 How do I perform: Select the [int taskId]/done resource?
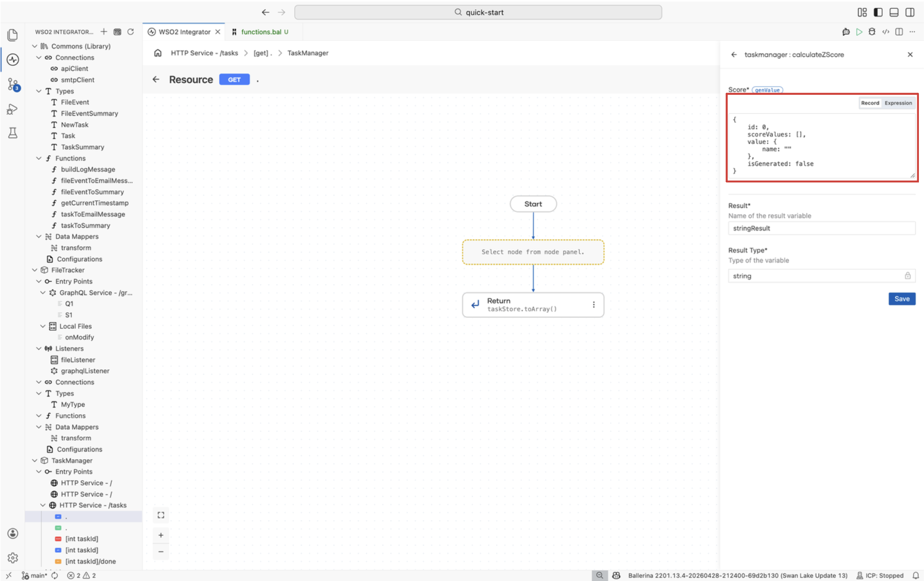pyautogui.click(x=91, y=562)
